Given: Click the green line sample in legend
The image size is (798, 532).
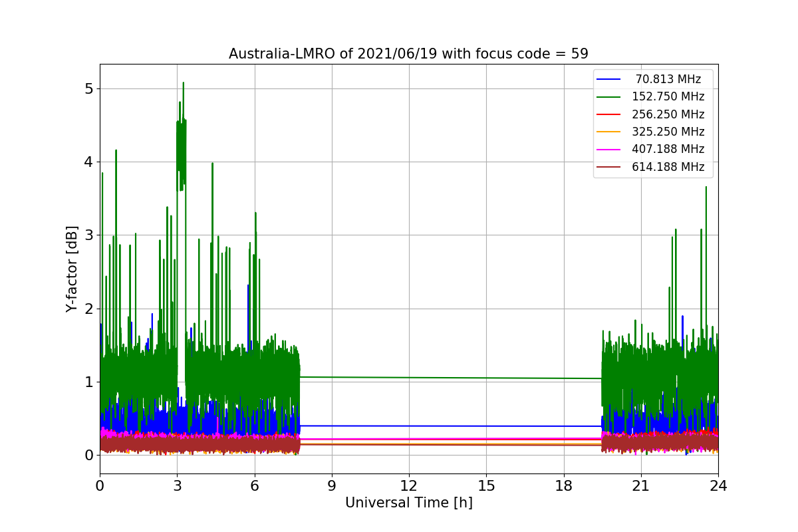Looking at the screenshot, I should pos(609,97).
